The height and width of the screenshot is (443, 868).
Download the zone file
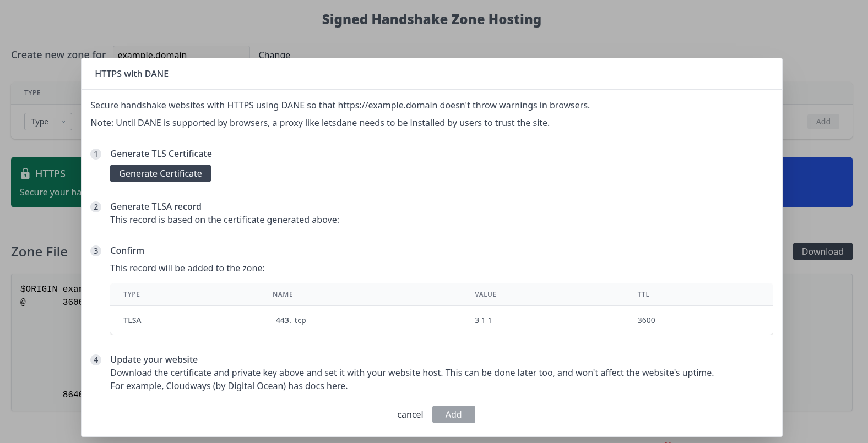822,251
